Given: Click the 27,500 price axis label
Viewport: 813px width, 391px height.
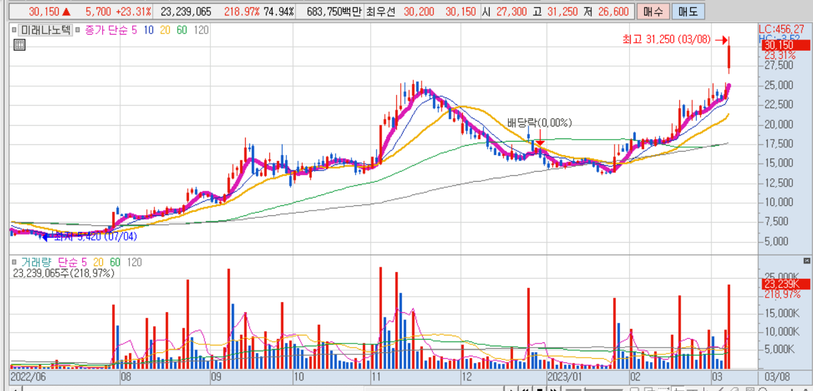Looking at the screenshot, I should coord(779,65).
